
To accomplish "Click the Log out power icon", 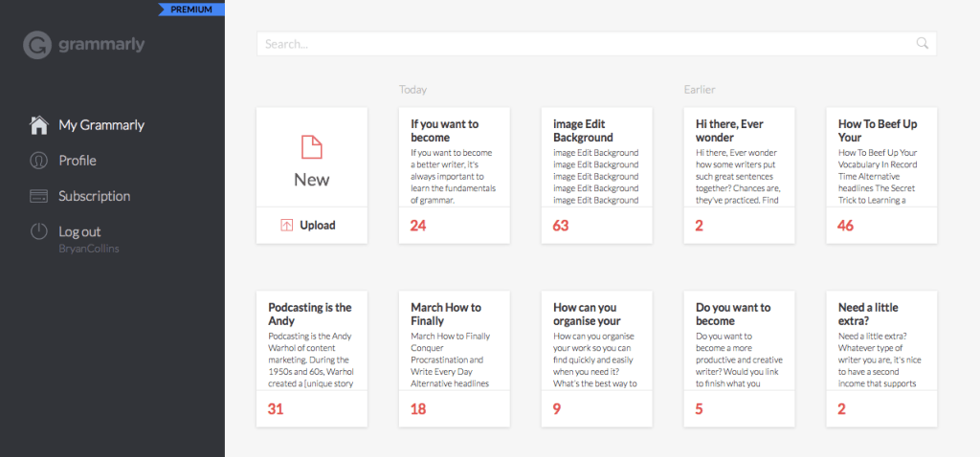I will (x=38, y=231).
